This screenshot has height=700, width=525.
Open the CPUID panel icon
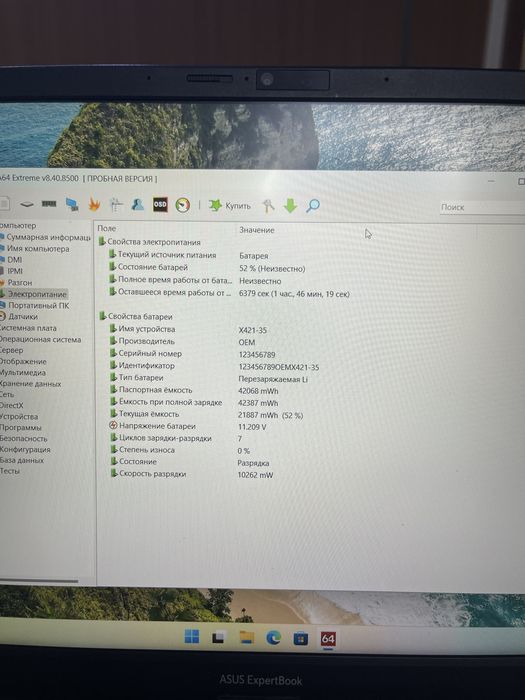pos(116,205)
